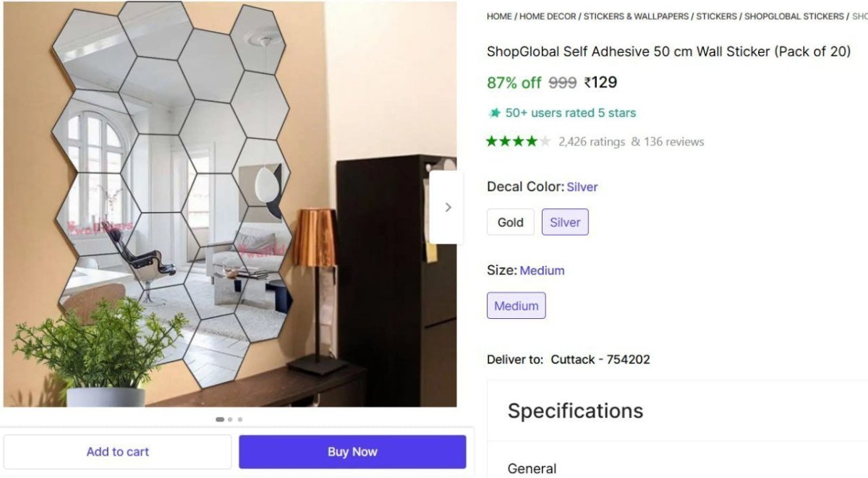Open the 136 reviews link
868x478 pixels.
[x=673, y=142]
